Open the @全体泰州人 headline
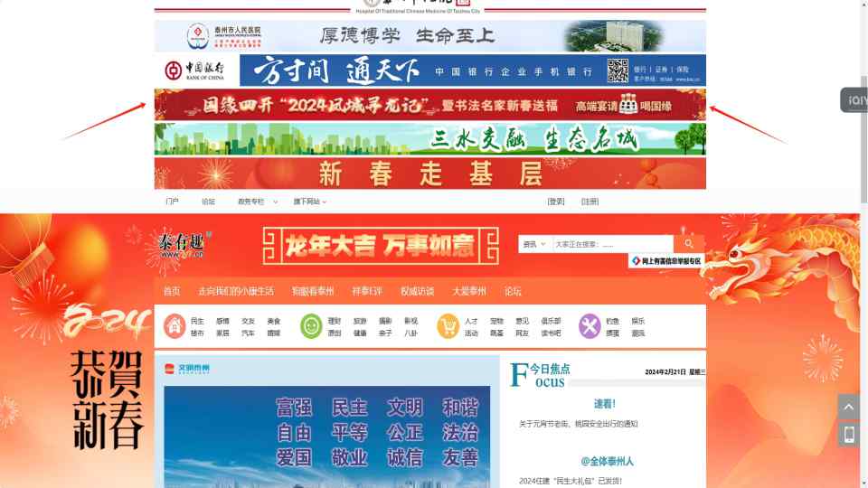Image resolution: width=868 pixels, height=488 pixels. pyautogui.click(x=608, y=461)
